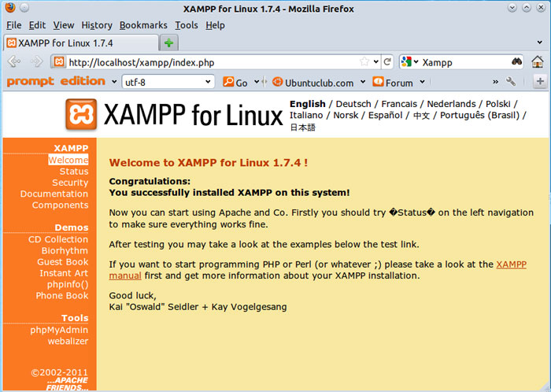The image size is (551, 392).
Task: Open the Status page in sidebar
Action: (74, 172)
